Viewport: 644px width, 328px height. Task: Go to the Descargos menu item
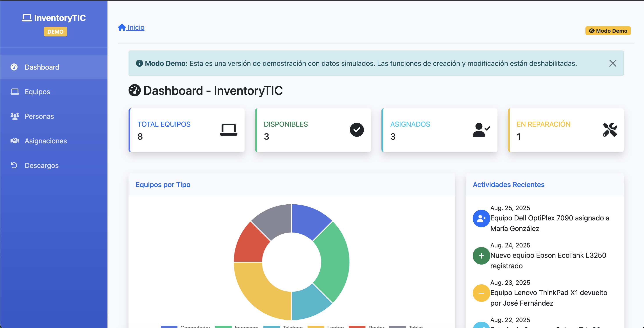click(x=41, y=166)
